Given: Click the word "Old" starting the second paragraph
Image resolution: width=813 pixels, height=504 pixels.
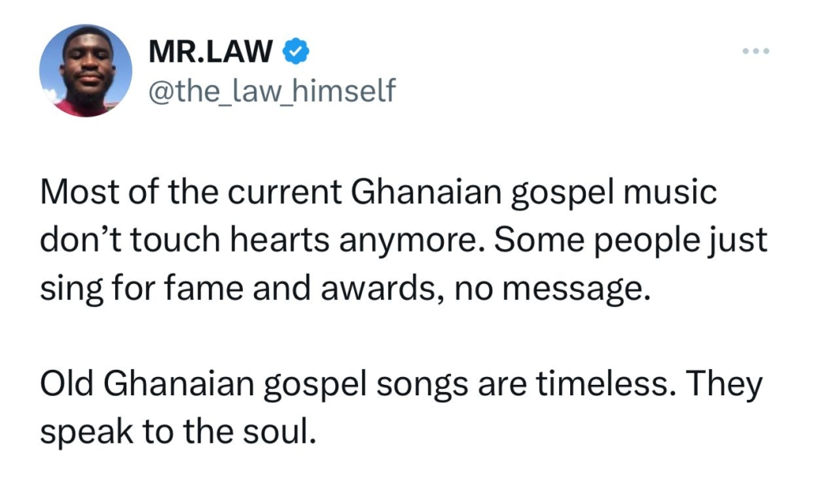Looking at the screenshot, I should (67, 386).
